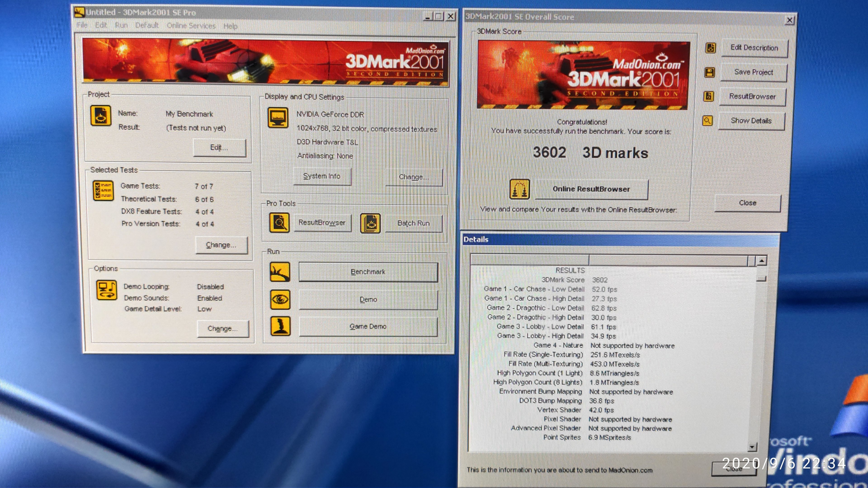
Task: Click the Project document icon
Action: click(x=101, y=115)
